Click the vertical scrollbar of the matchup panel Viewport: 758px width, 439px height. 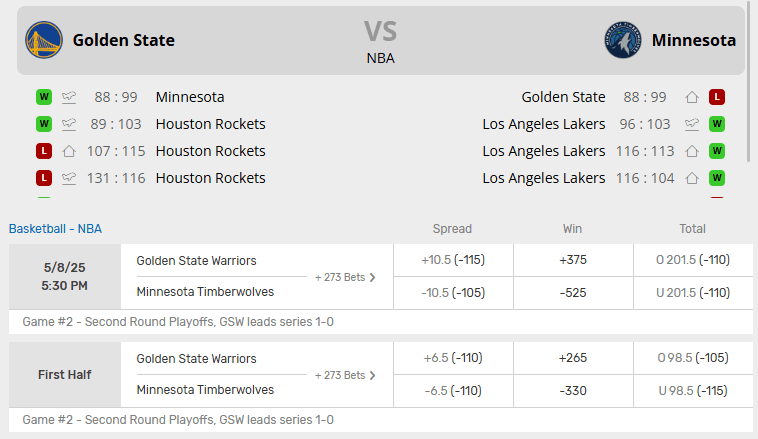click(750, 81)
